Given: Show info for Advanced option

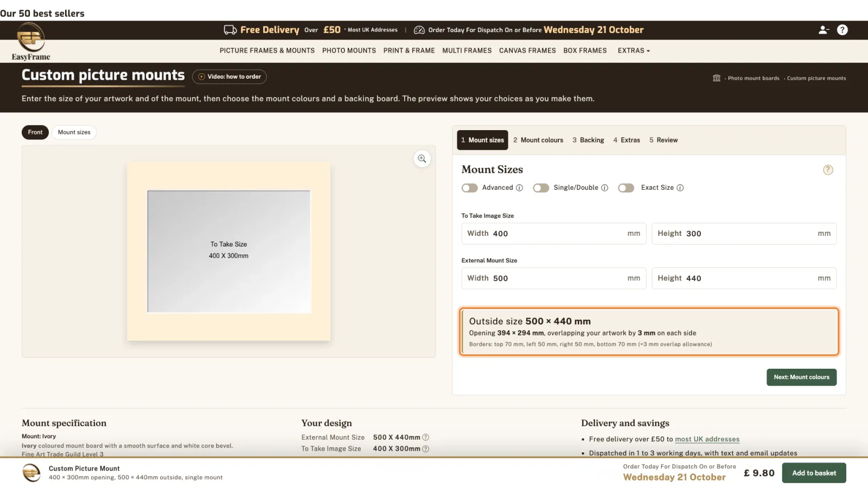Looking at the screenshot, I should [519, 188].
